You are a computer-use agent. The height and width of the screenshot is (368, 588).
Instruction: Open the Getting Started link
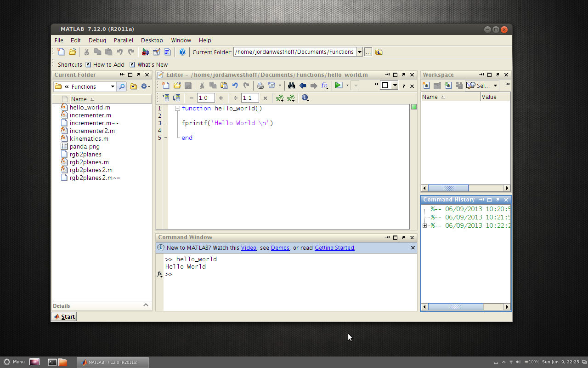pyautogui.click(x=334, y=247)
